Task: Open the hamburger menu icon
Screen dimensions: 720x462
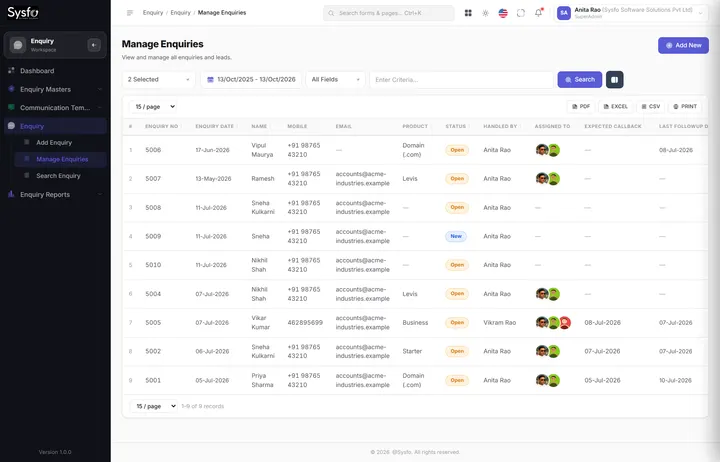Action: 130,13
